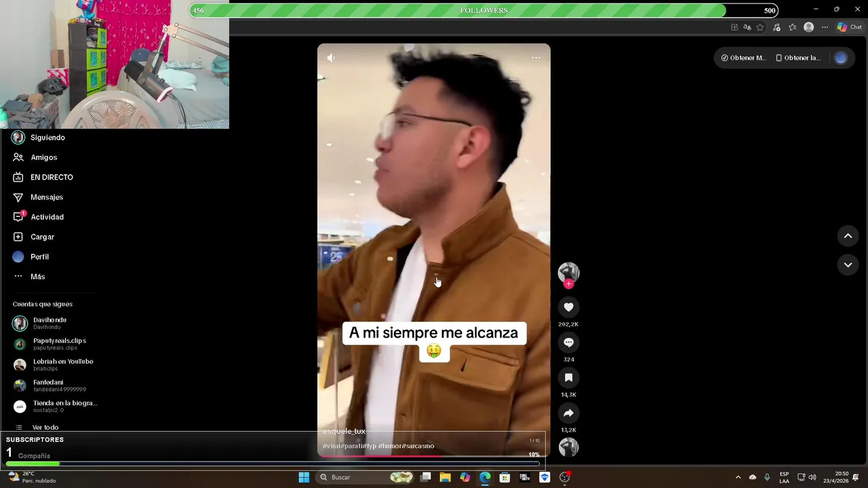Viewport: 868px width, 488px height.
Task: Like the video with the heart icon
Action: click(x=568, y=307)
